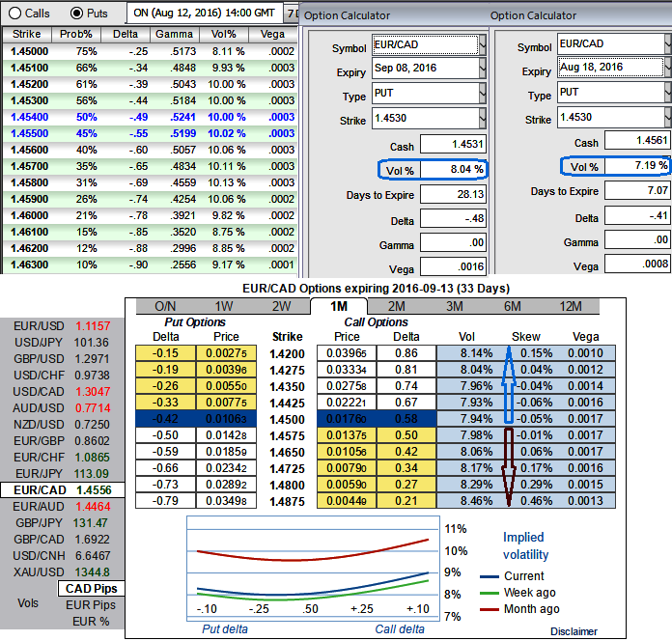Select the Puts radio button

[77, 14]
